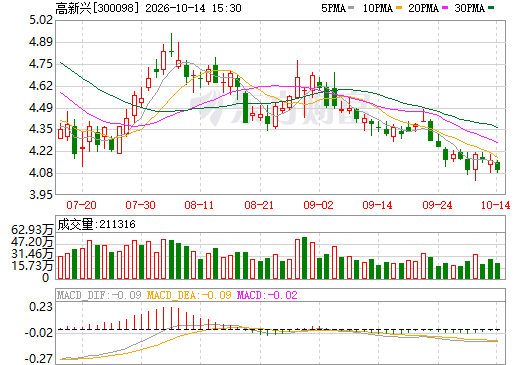
Task: Click the MACD_DEA orange indicator label
Action: tap(189, 295)
